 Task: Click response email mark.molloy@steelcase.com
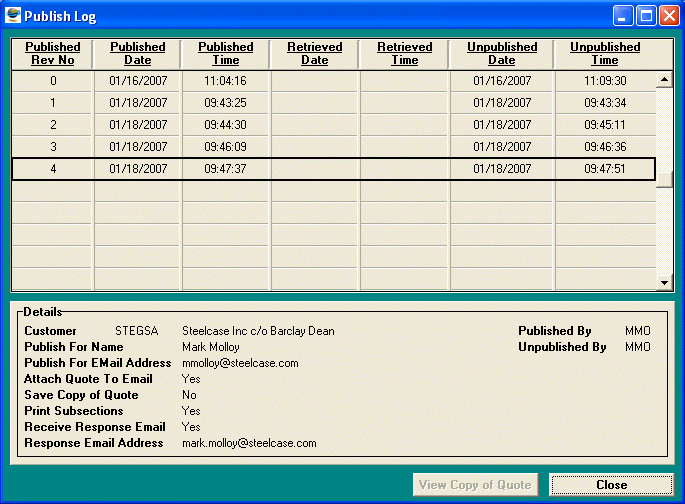[249, 443]
